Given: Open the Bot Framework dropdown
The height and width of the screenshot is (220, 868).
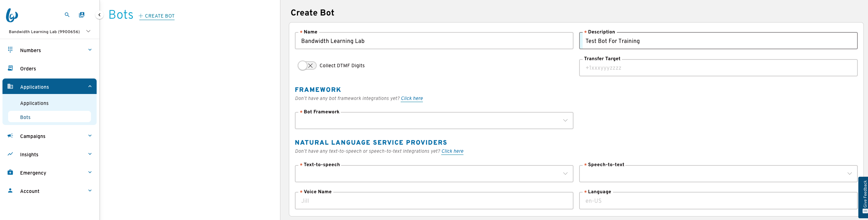Looking at the screenshot, I should [434, 121].
